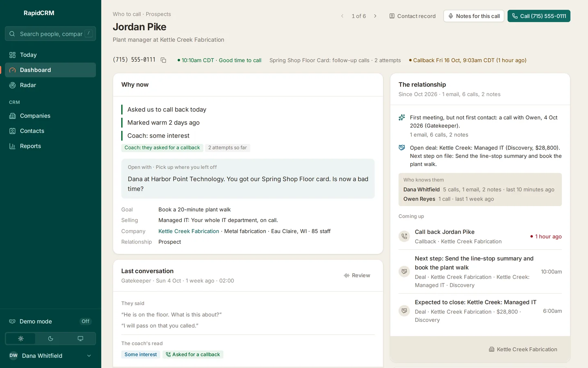This screenshot has width=588, height=368.
Task: Click the slash shortcut badge in the search box
Action: pos(89,34)
